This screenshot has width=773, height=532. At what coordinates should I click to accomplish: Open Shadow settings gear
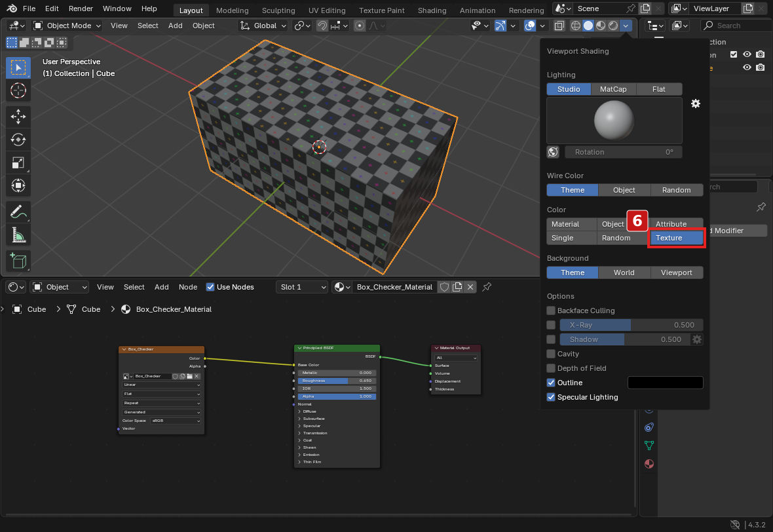coord(696,339)
